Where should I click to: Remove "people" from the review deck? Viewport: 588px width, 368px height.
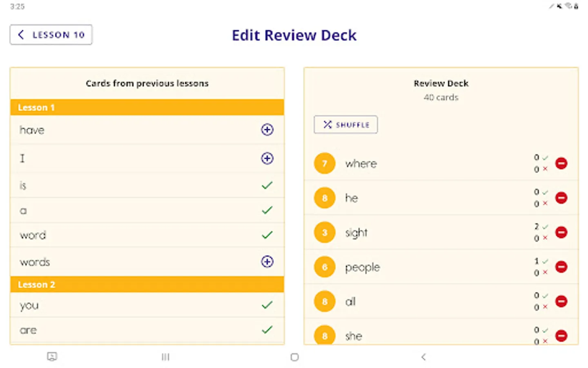[x=561, y=267]
